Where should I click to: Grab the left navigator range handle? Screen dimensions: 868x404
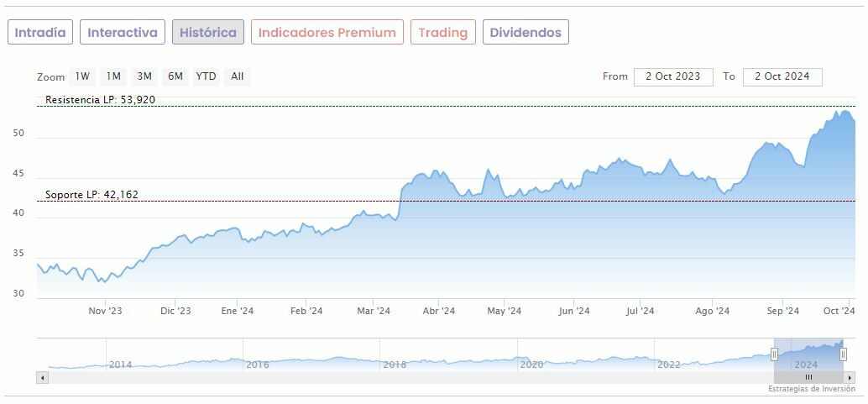tap(774, 354)
